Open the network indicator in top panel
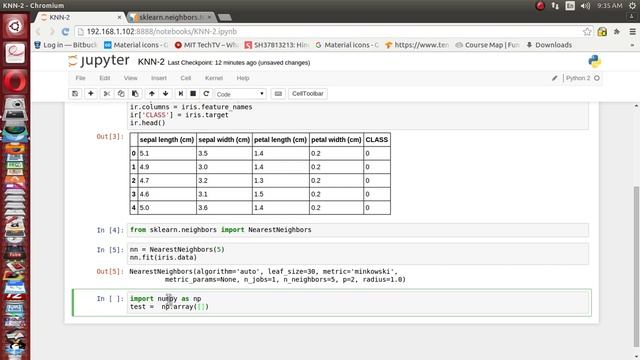Screen dimensions: 640x360 tap(555, 6)
